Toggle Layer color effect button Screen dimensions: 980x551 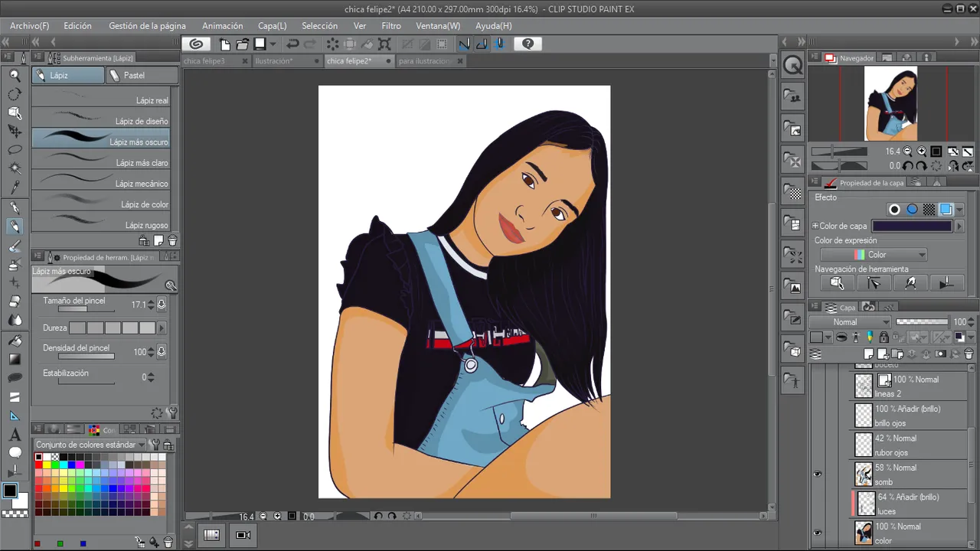tap(946, 209)
